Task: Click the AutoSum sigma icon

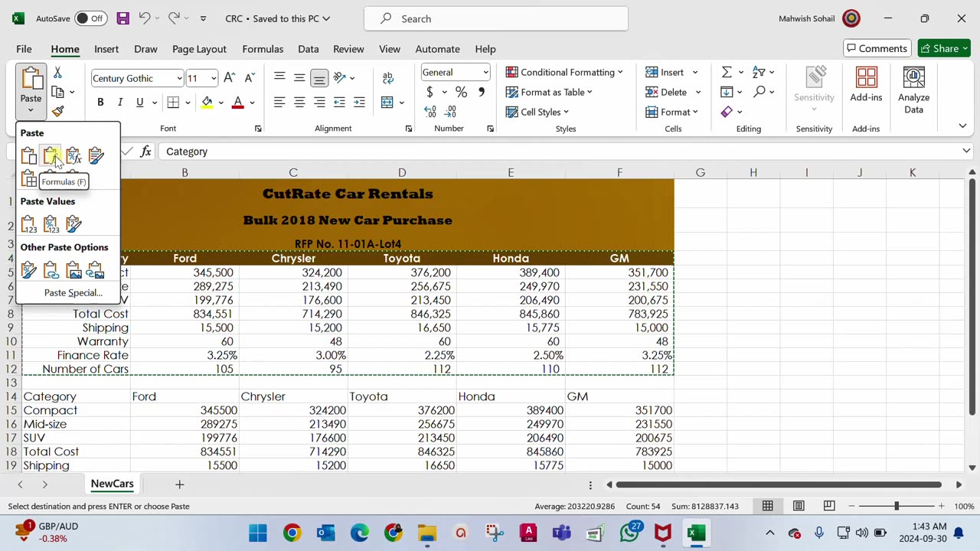Action: [x=727, y=72]
